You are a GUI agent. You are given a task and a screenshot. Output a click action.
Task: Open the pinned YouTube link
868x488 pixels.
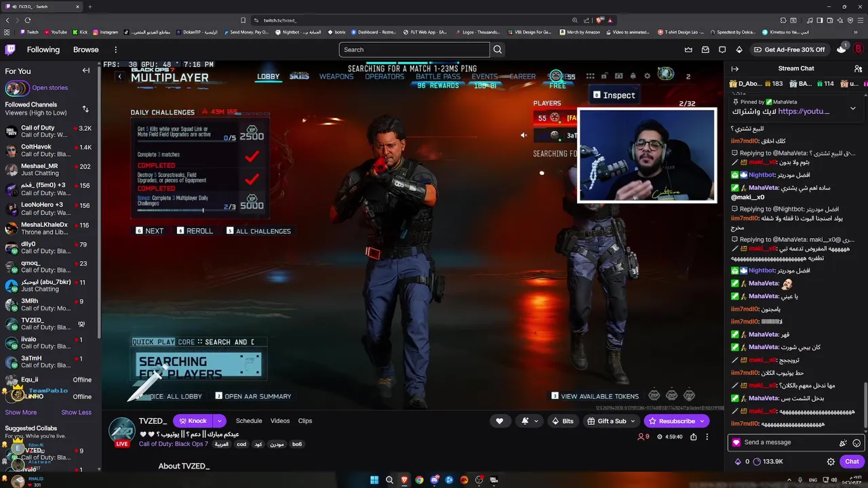pyautogui.click(x=804, y=111)
